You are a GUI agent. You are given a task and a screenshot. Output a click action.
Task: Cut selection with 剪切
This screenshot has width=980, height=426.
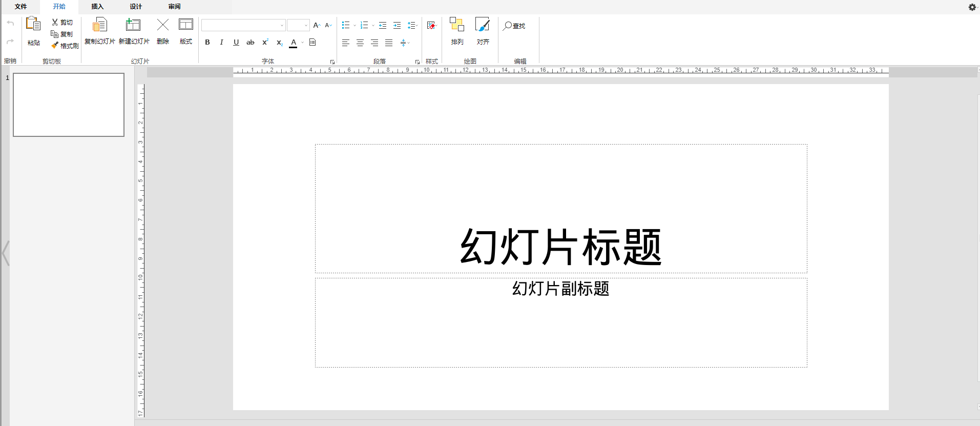(x=62, y=23)
